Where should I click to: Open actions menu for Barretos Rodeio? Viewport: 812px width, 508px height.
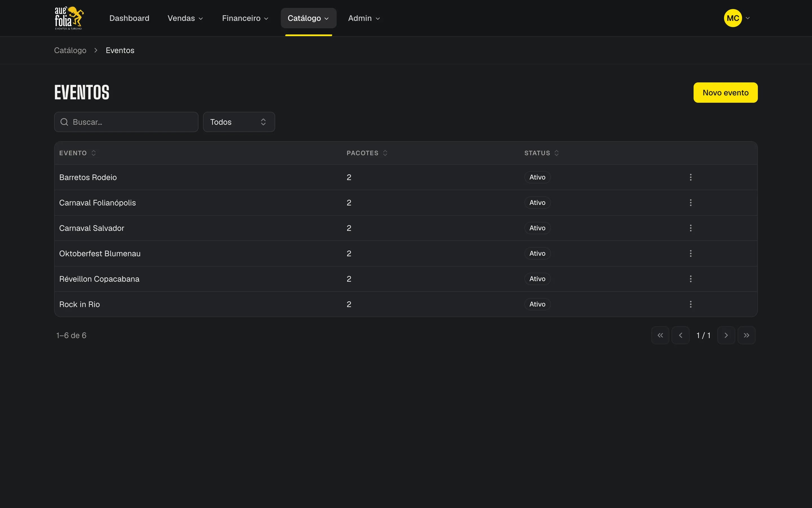pos(690,177)
